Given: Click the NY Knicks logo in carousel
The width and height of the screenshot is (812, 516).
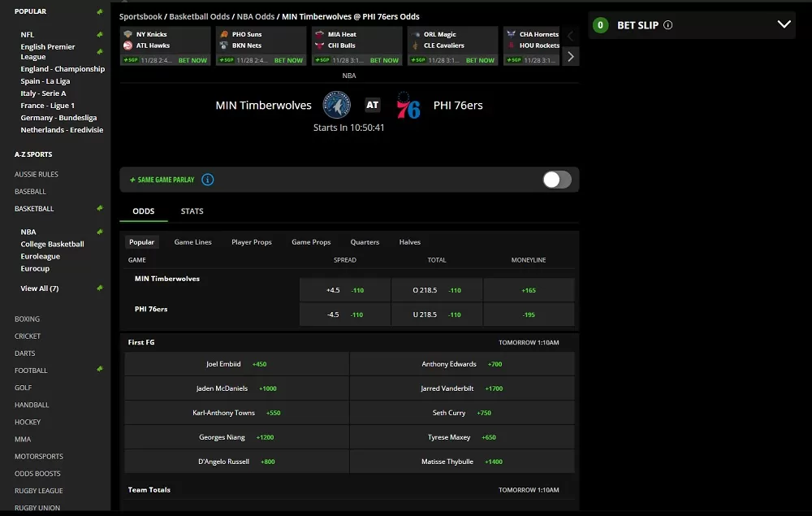Looking at the screenshot, I should pos(128,34).
